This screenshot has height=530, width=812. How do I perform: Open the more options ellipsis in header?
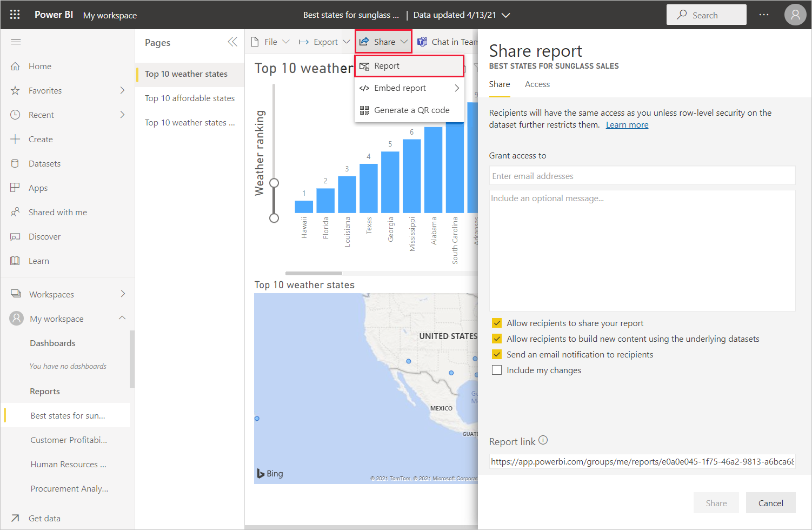(763, 15)
